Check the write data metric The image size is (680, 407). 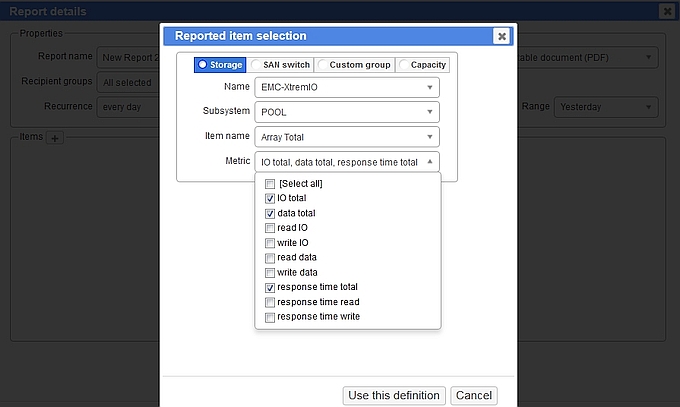pyautogui.click(x=270, y=273)
